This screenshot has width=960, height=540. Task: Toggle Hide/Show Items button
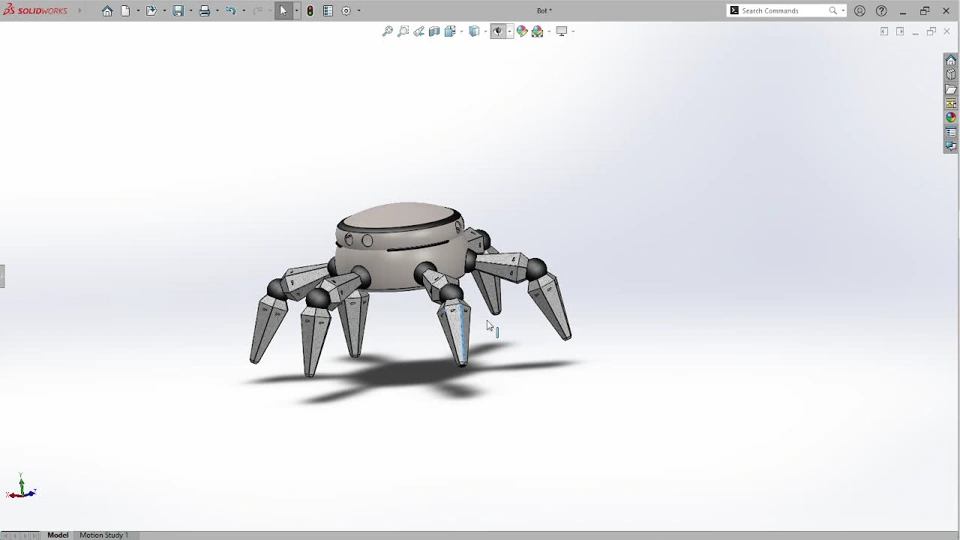498,31
